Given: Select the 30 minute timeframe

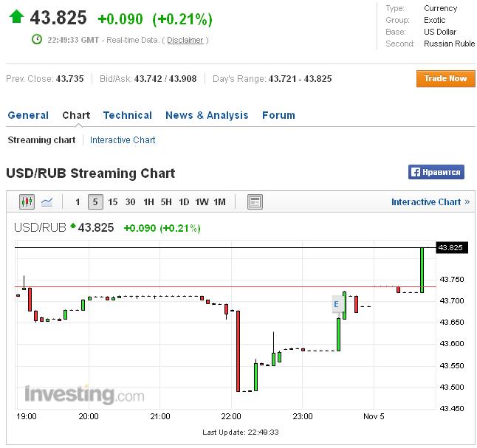Looking at the screenshot, I should point(130,202).
